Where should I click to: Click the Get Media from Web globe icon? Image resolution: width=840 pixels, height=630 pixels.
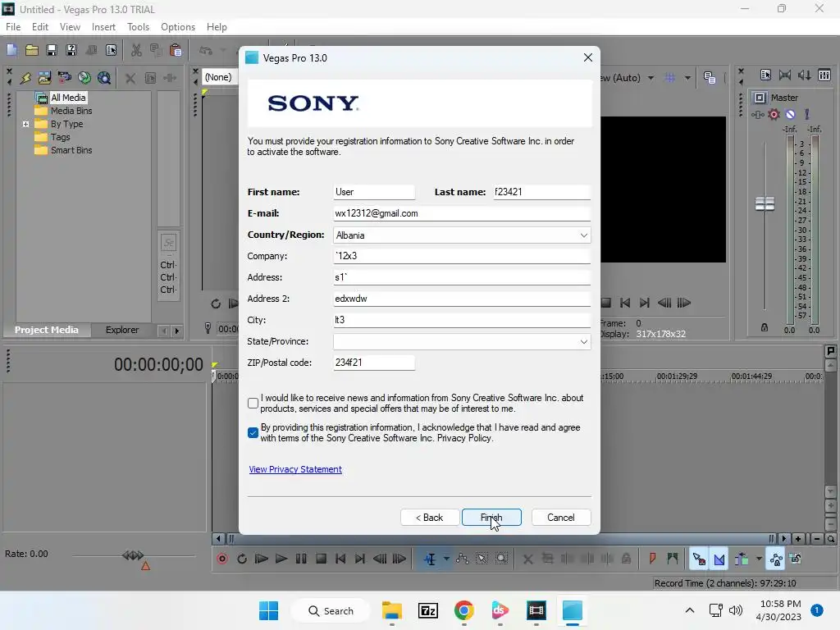pyautogui.click(x=104, y=78)
